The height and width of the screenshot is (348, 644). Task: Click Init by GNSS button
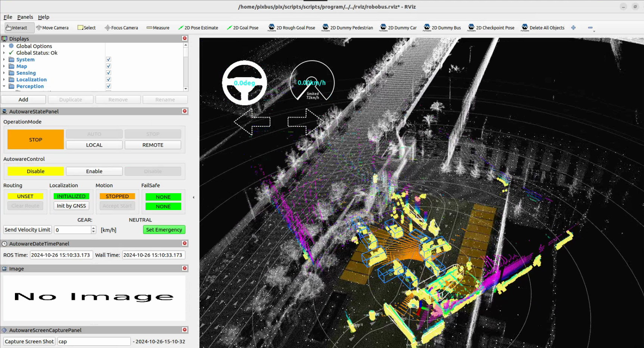[71, 206]
